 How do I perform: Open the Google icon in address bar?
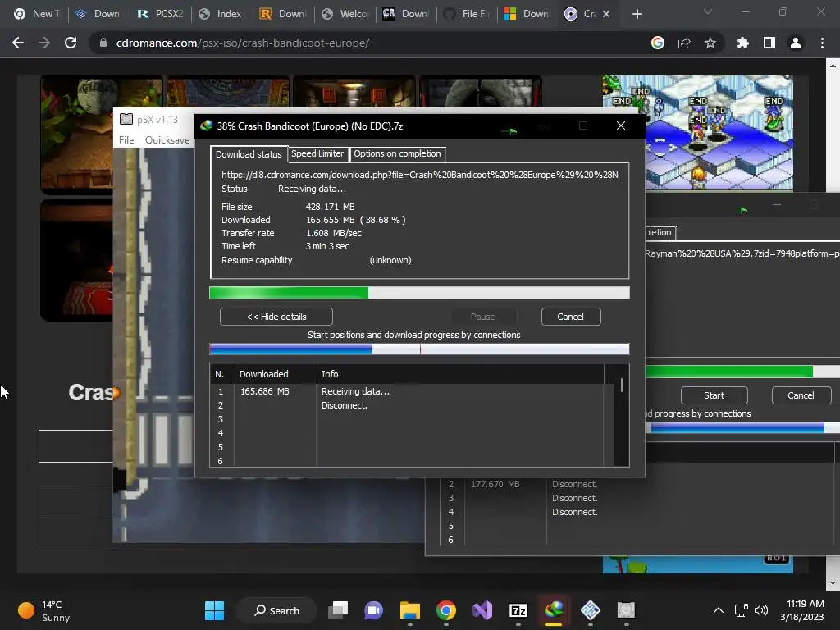coord(658,43)
